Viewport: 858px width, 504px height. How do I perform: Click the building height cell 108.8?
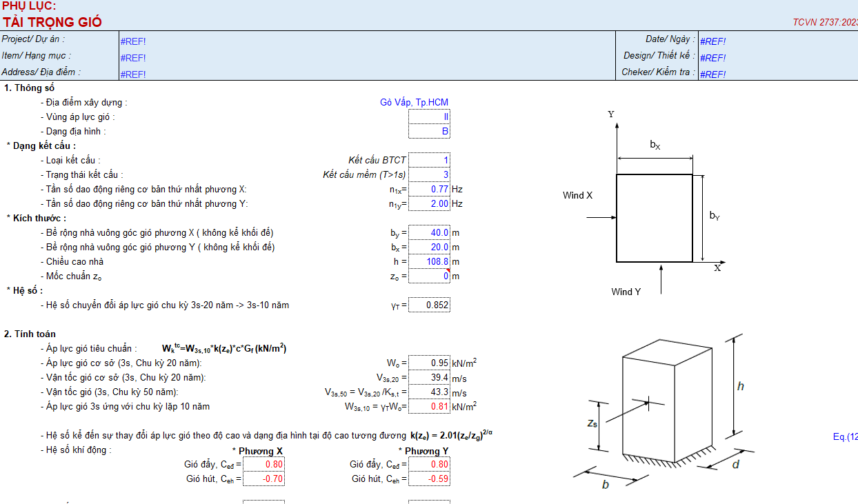[x=429, y=262]
